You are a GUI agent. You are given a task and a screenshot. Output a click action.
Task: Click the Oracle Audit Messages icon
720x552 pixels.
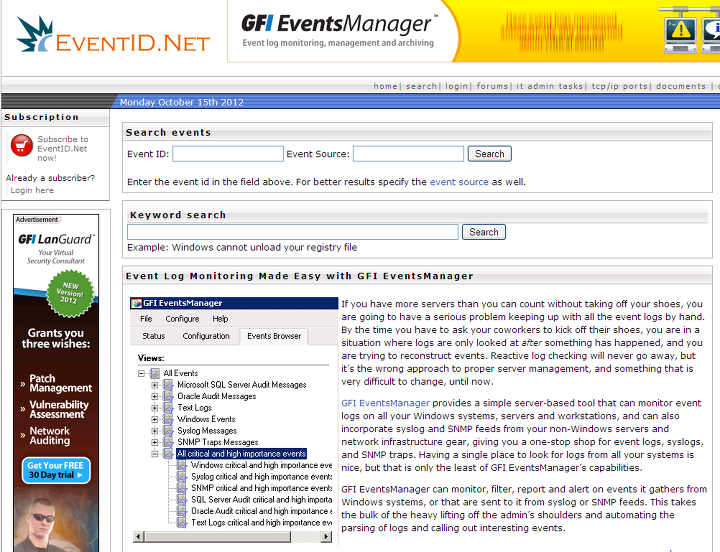point(169,396)
